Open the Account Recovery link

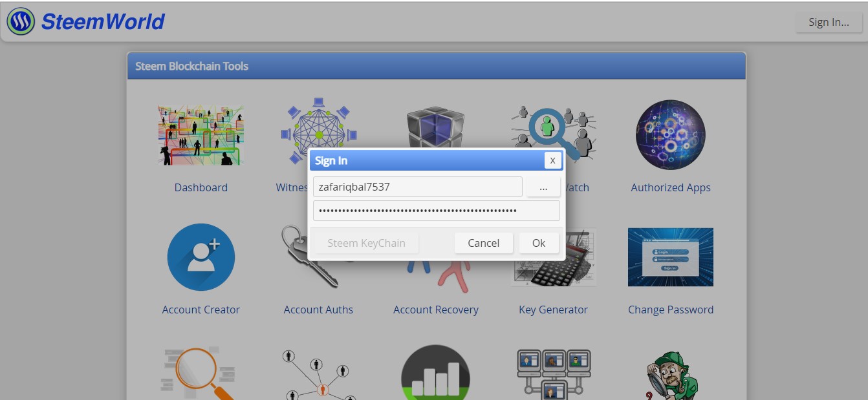(436, 310)
